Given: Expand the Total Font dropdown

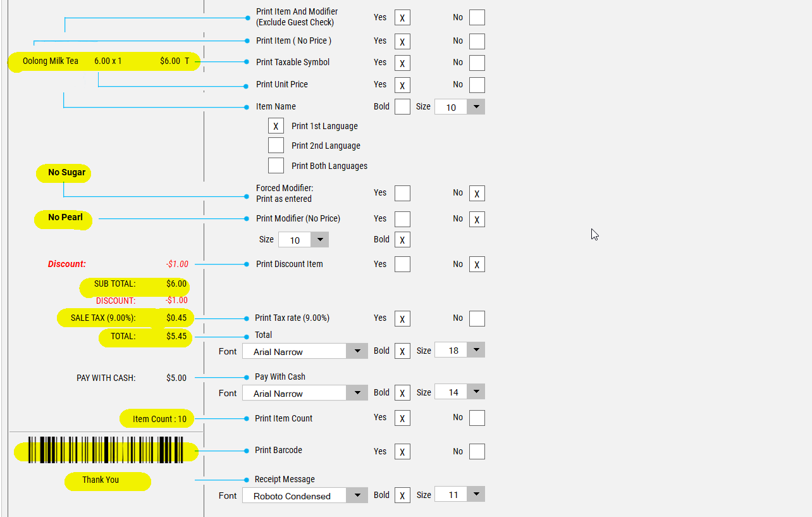Looking at the screenshot, I should click(x=357, y=351).
